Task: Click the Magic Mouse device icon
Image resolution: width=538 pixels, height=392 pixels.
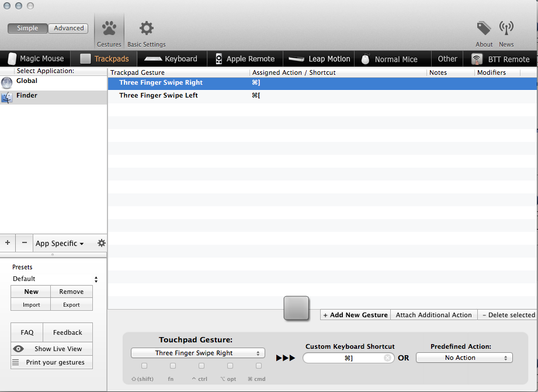Action: (x=12, y=58)
